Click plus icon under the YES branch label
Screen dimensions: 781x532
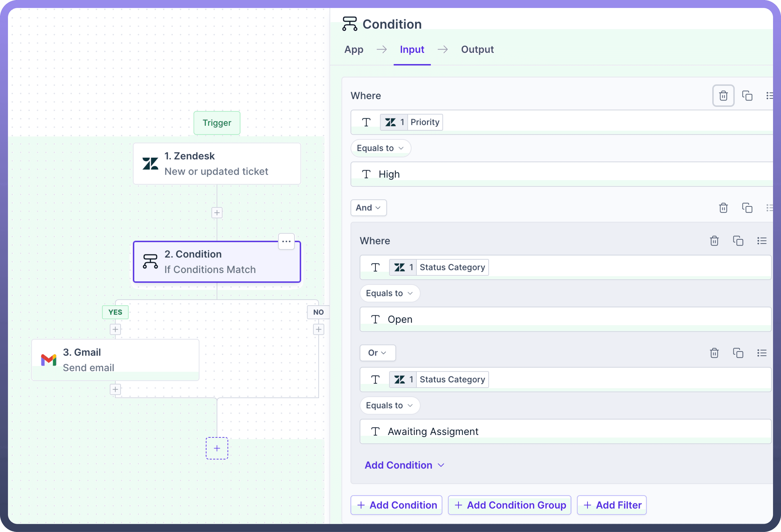115,329
